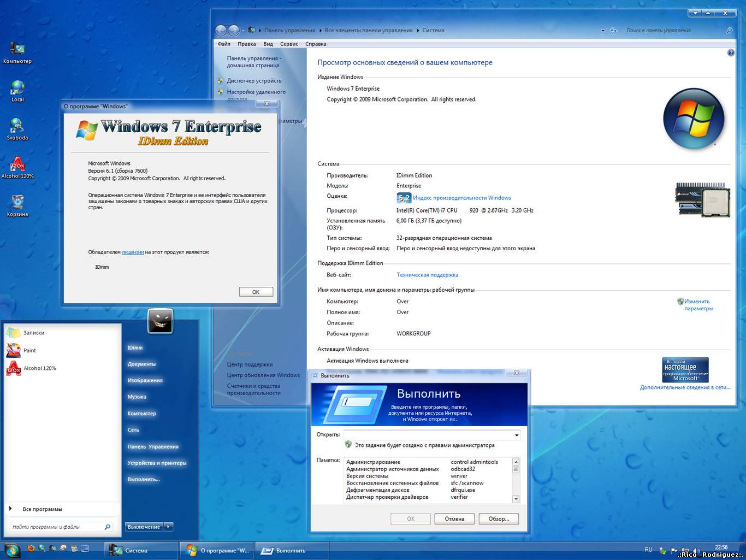Click the Action Center flag tray icon
The image size is (746, 560).
[673, 551]
